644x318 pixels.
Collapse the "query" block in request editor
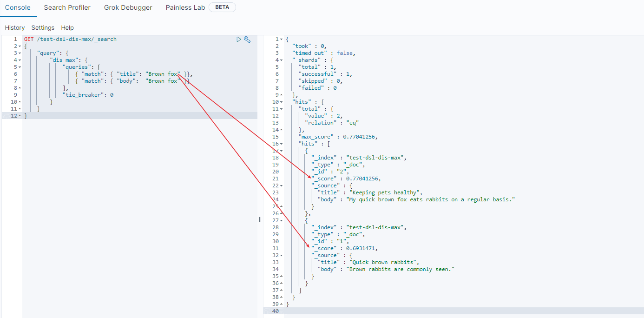[20, 53]
